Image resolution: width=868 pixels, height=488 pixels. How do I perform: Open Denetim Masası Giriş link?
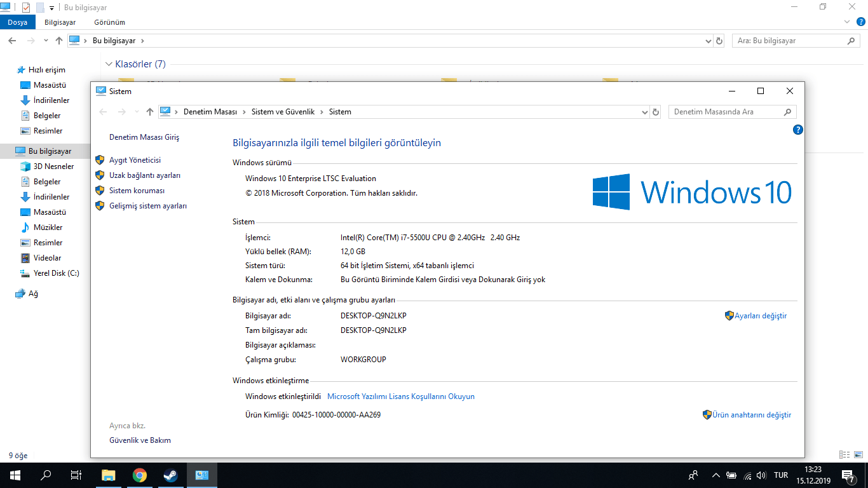144,137
